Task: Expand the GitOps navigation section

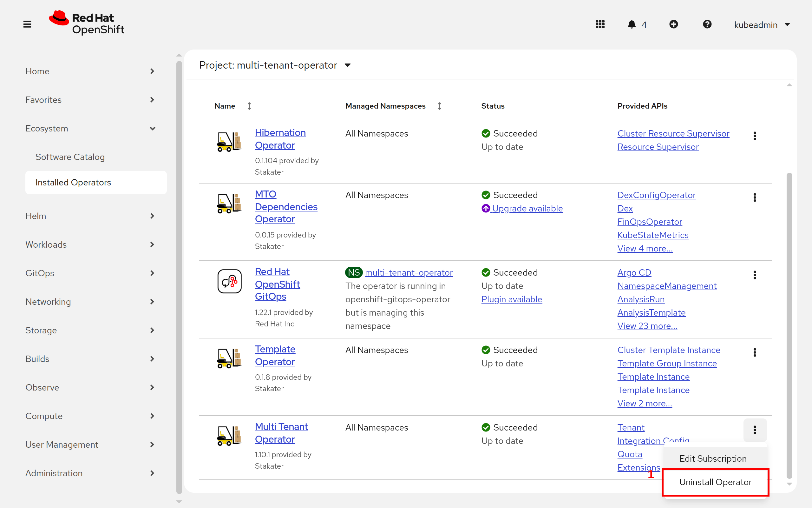Action: click(x=90, y=273)
